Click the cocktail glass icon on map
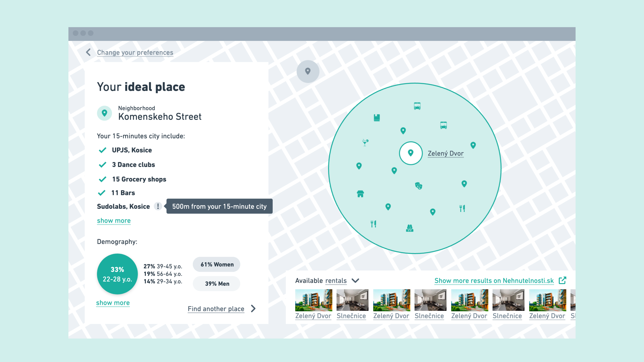This screenshot has width=644, height=362. (365, 143)
